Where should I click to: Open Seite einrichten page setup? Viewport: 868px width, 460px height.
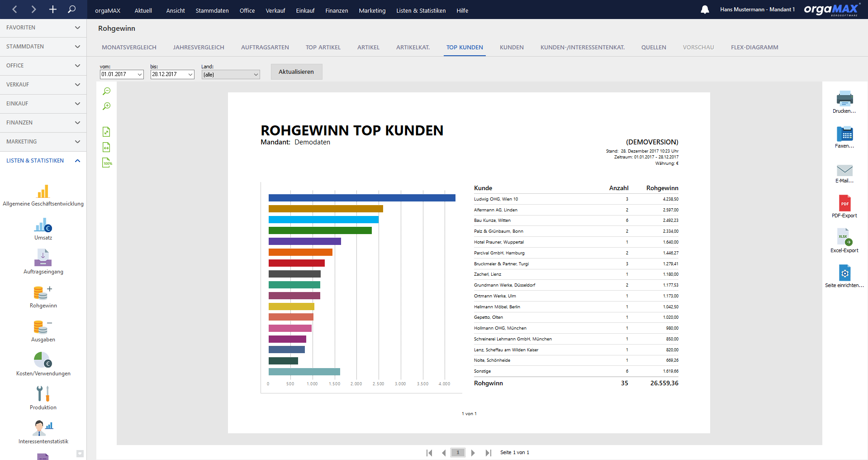(x=844, y=273)
